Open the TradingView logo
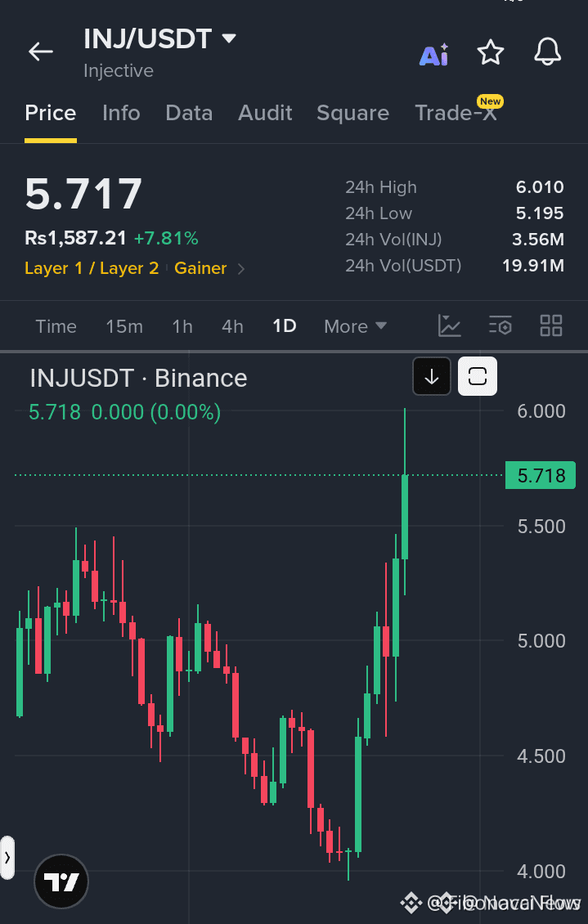The height and width of the screenshot is (924, 588). pyautogui.click(x=61, y=882)
